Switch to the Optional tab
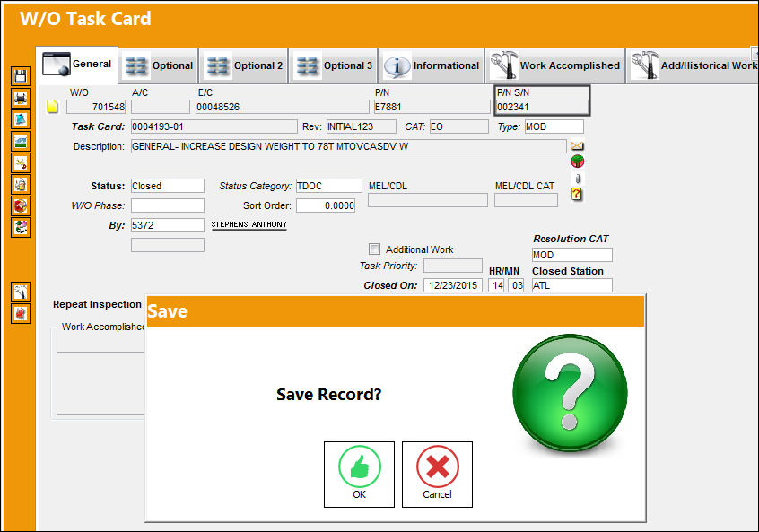The image size is (759, 532). 158,65
